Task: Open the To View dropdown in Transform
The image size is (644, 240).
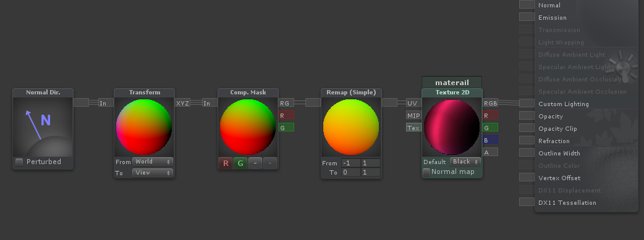Action: [153, 173]
